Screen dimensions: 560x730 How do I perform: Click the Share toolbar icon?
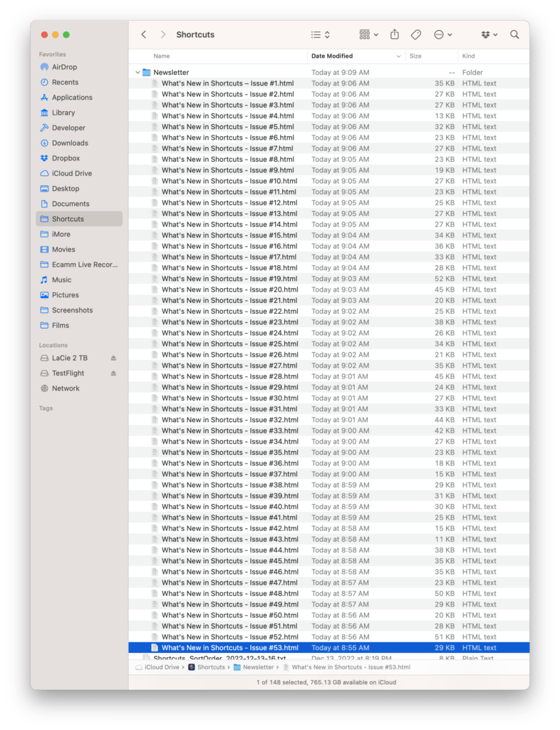pos(395,34)
